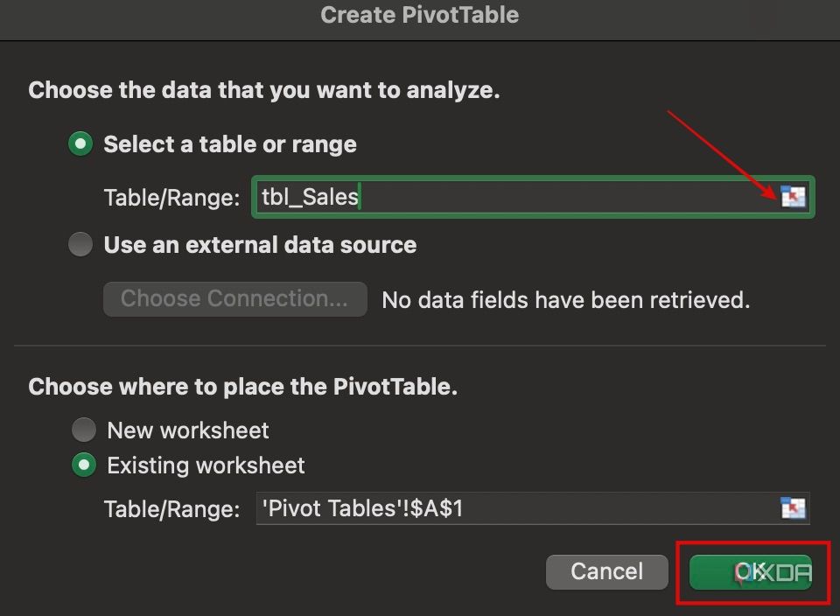This screenshot has height=616, width=840.
Task: Click the range selector icon beside tbl_Sales
Action: (793, 197)
